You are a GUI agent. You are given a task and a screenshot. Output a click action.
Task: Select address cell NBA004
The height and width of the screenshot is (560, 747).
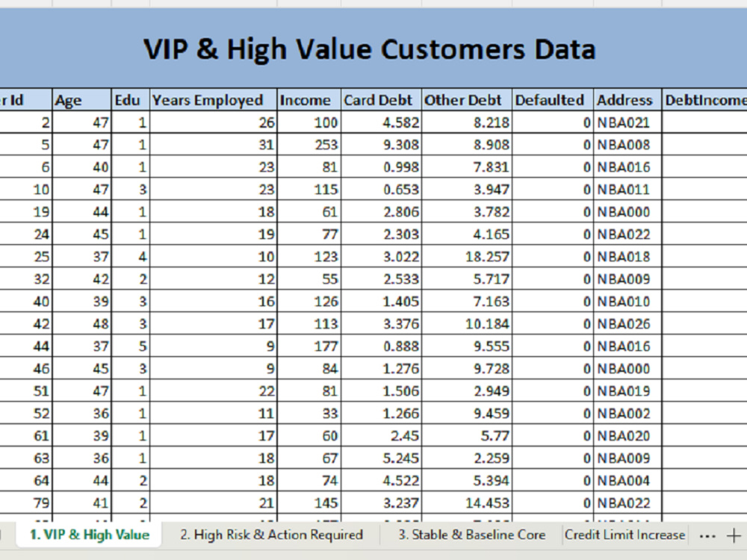[627, 480]
